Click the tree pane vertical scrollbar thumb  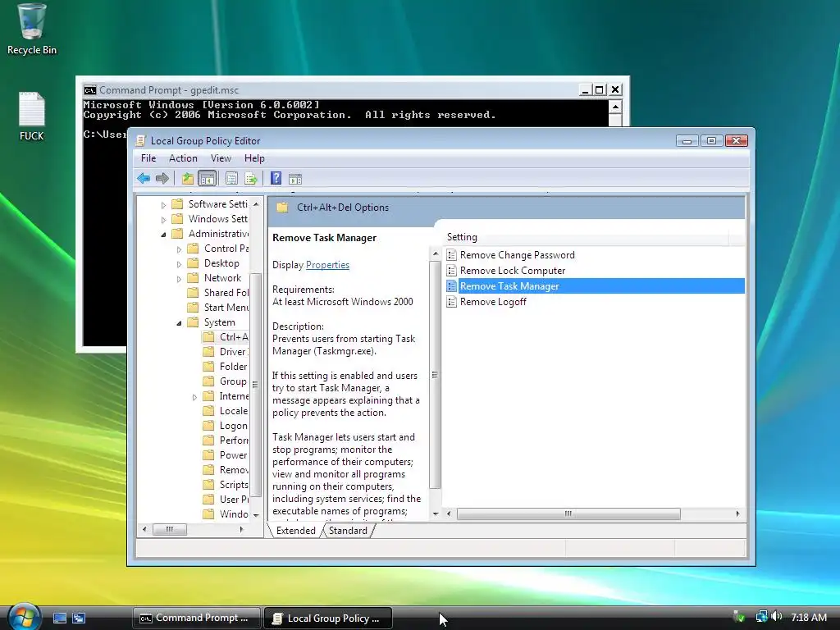(256, 384)
